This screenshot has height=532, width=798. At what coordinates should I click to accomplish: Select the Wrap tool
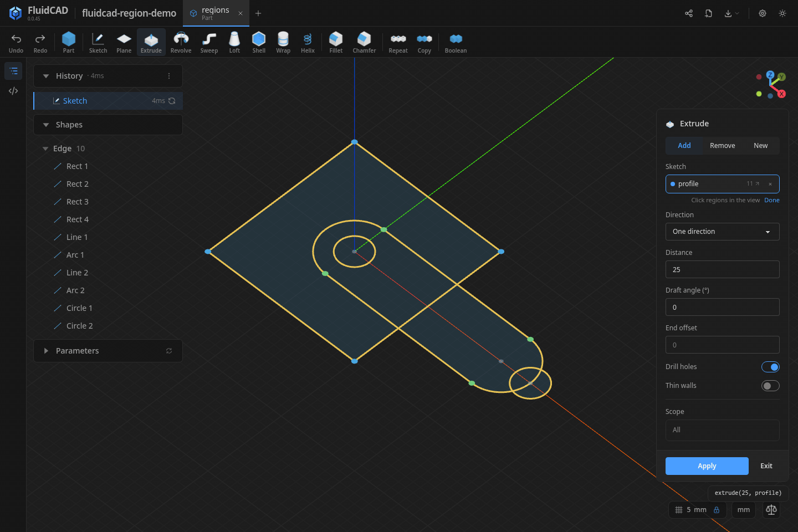click(x=283, y=42)
